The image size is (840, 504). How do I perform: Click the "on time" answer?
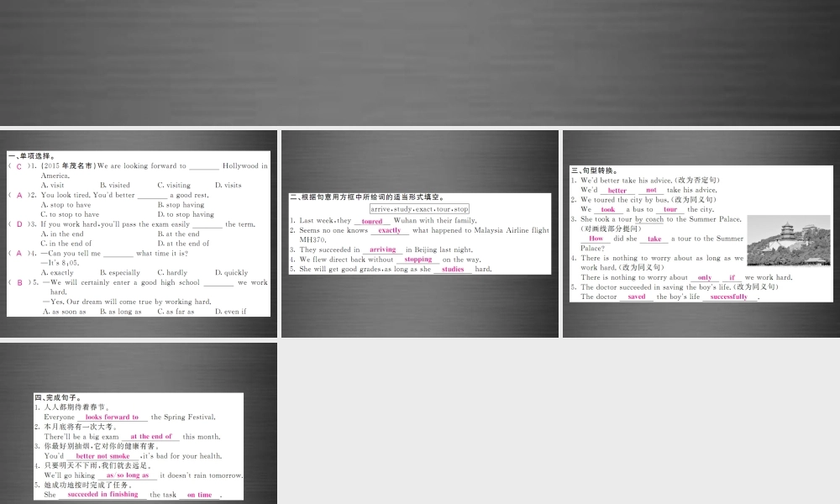coord(200,495)
